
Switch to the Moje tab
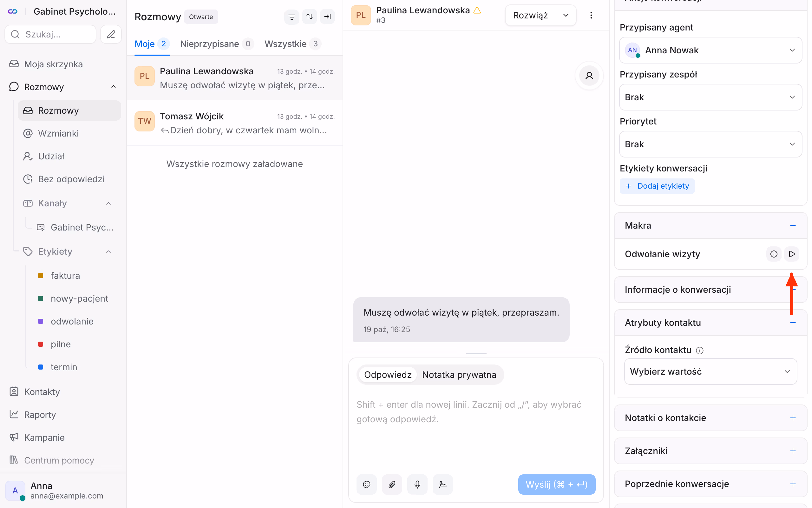pos(152,44)
